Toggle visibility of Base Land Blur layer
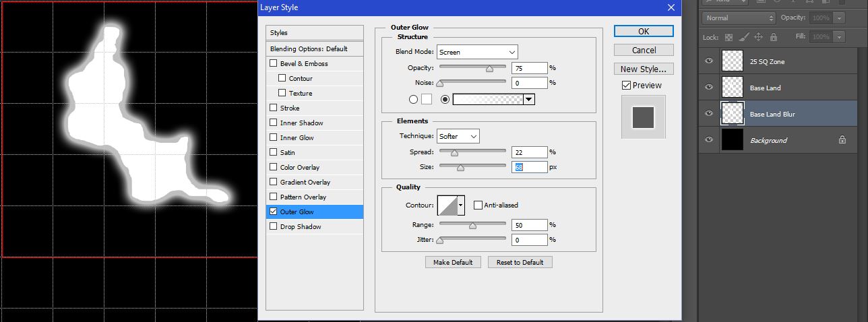This screenshot has width=868, height=322. coord(709,114)
